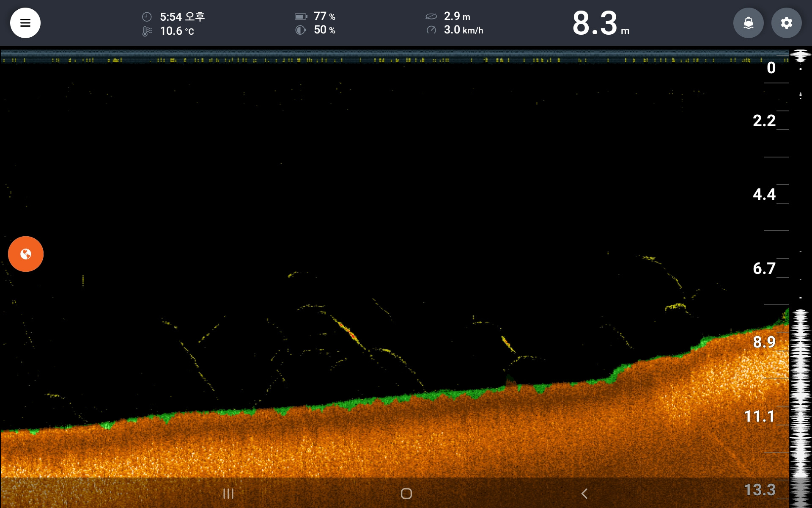The height and width of the screenshot is (508, 812).
Task: Tap the boat mode icon
Action: [748, 23]
